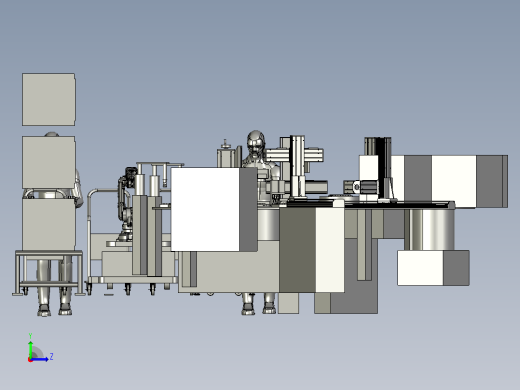Select the table frame under the left cabinets
The width and height of the screenshot is (520, 390).
[49, 273]
